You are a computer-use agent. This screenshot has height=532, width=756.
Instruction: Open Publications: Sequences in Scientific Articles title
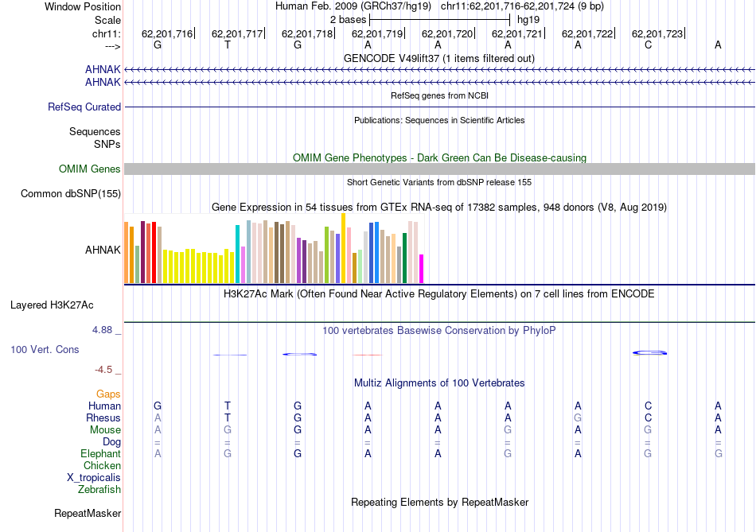point(439,120)
